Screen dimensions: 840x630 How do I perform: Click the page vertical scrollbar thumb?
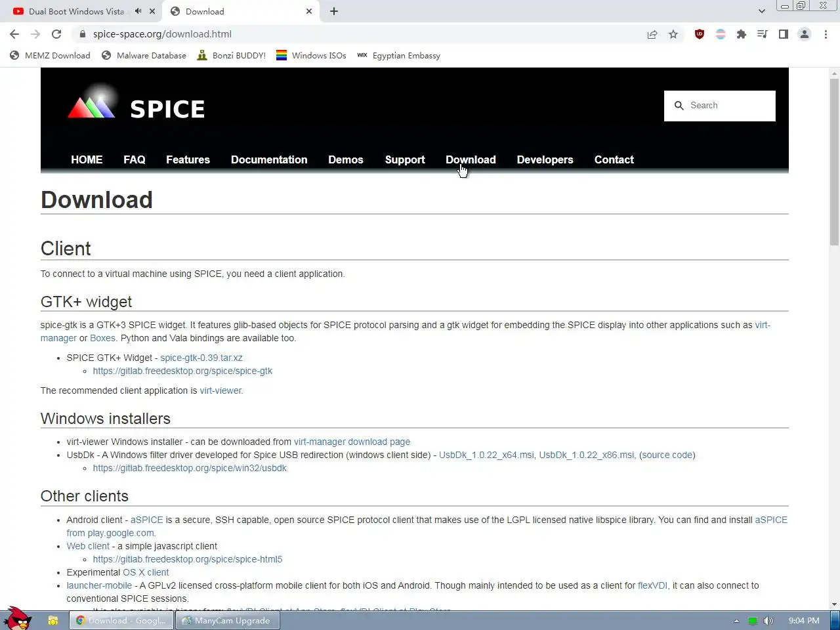pyautogui.click(x=834, y=161)
